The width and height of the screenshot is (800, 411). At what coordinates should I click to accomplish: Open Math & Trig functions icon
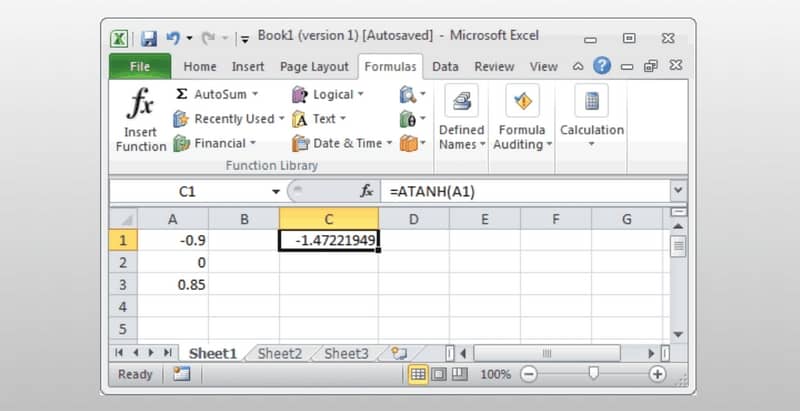413,119
